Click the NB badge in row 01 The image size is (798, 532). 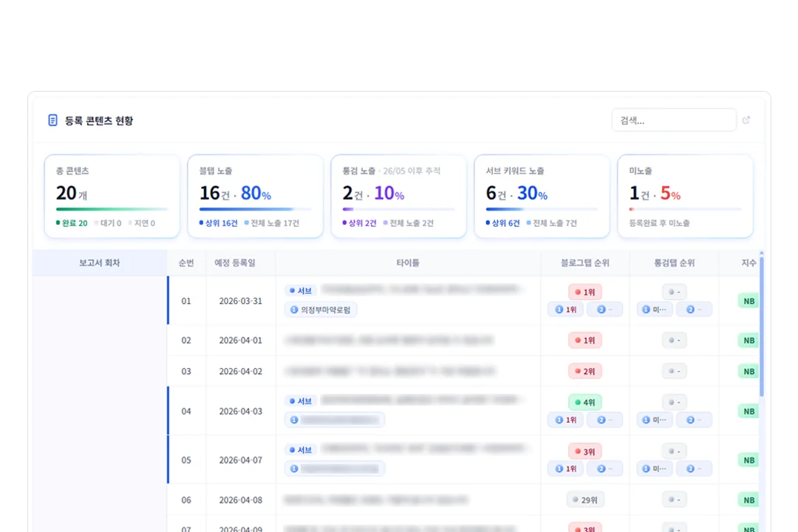(748, 301)
